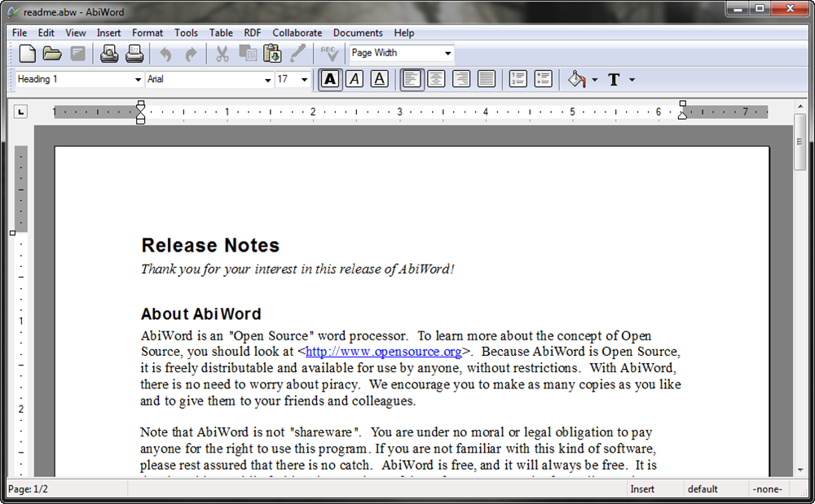Viewport: 815px width, 504px height.
Task: Align text to the left
Action: [x=412, y=80]
